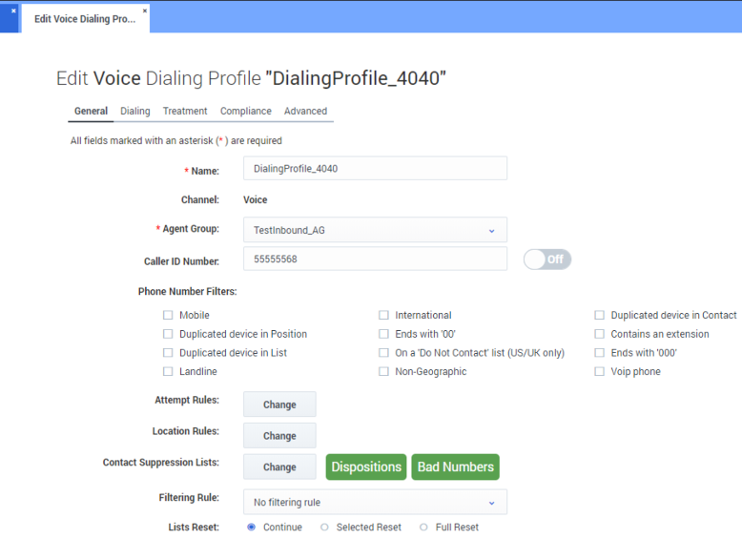The width and height of the screenshot is (742, 560).
Task: Click the Bad Numbers suppression list
Action: point(455,467)
